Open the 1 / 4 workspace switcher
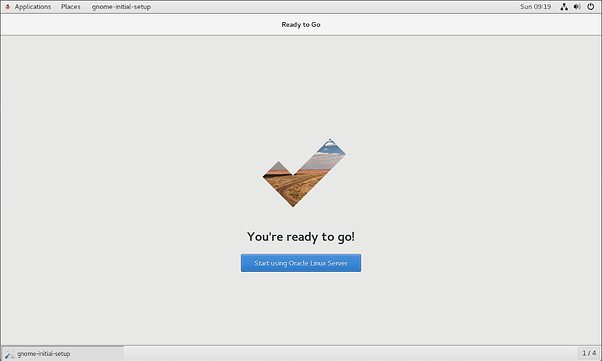Screen dimensions: 602x361 (x=589, y=353)
